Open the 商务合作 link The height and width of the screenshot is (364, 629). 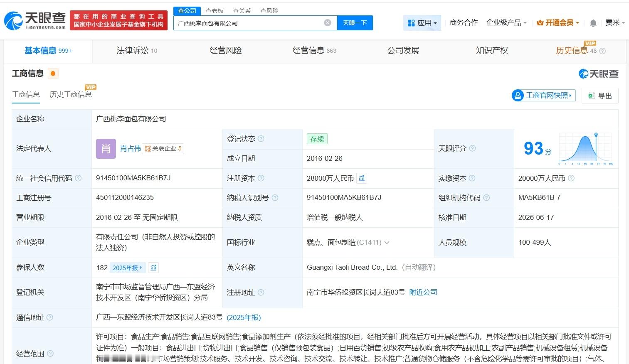[x=464, y=23]
